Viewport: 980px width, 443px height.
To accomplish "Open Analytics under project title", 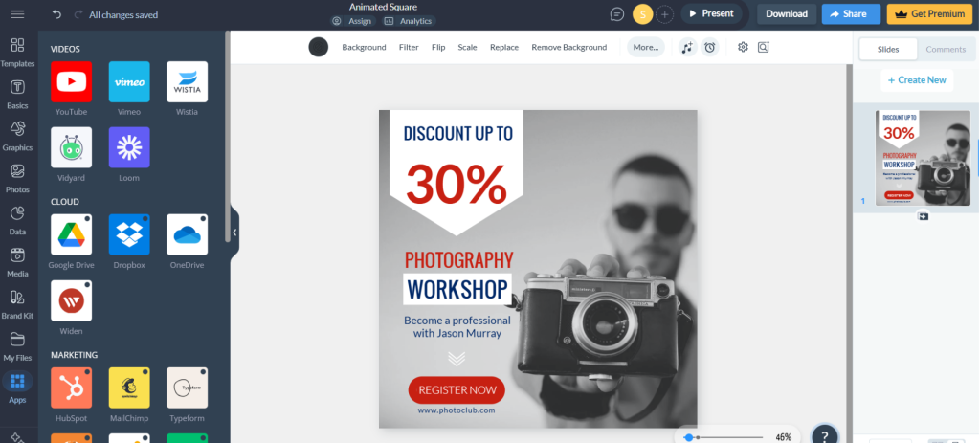I will click(x=409, y=21).
